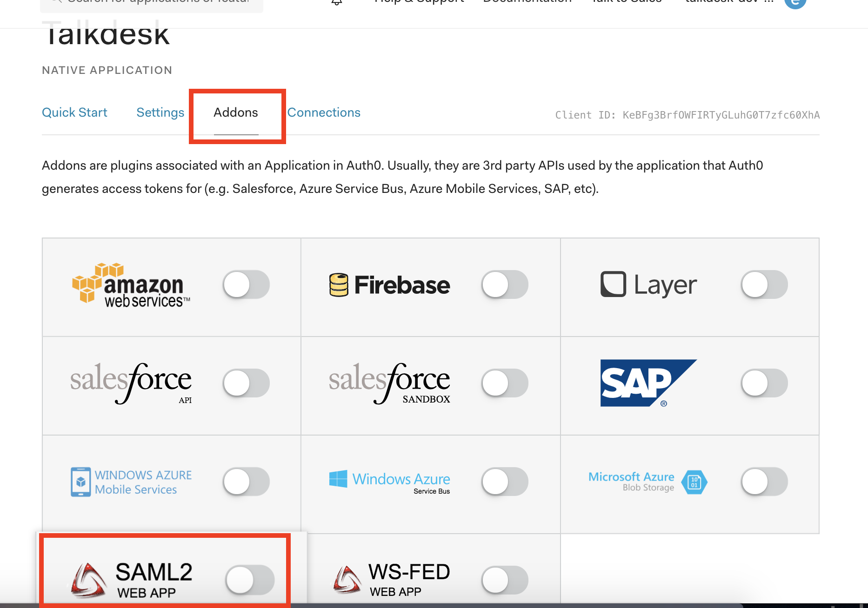Click the Firebase logo

[x=389, y=285]
